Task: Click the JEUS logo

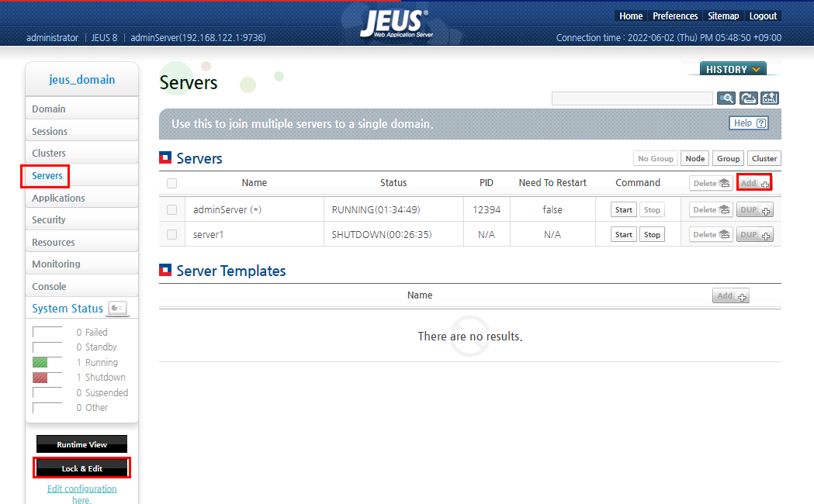Action: [x=396, y=24]
